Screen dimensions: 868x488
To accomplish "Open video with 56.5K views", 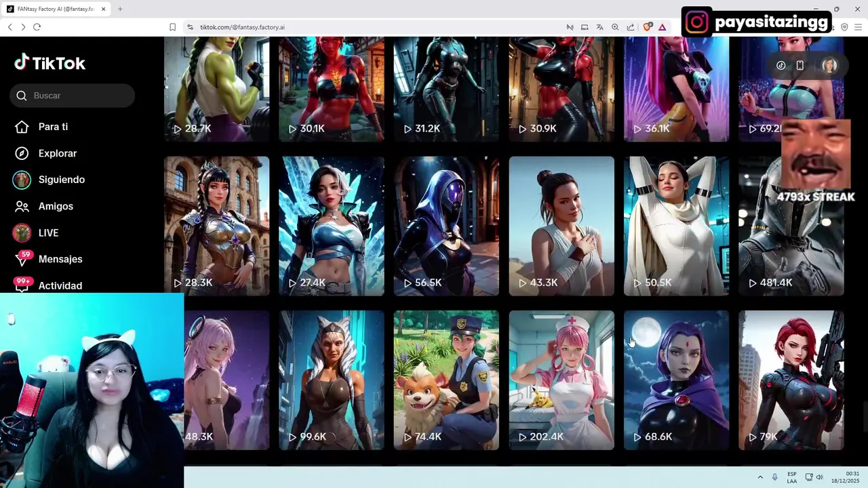I will 446,226.
